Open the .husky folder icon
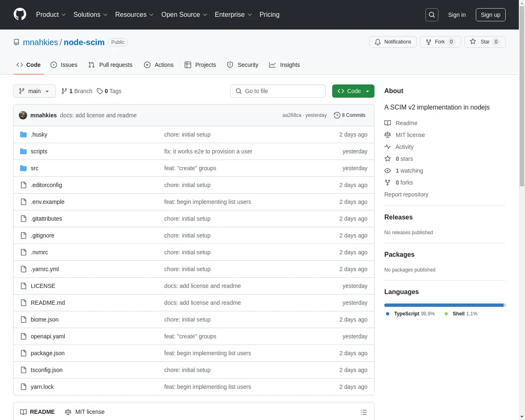The width and height of the screenshot is (525, 420). (x=23, y=135)
